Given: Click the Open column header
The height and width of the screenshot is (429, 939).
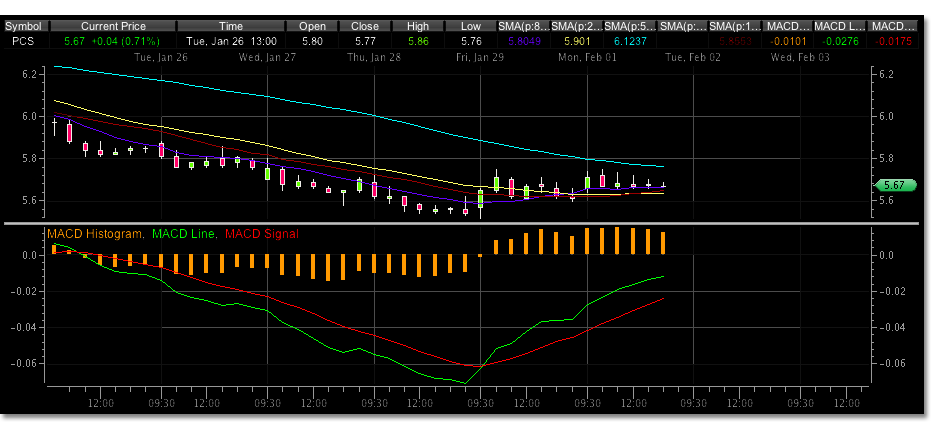Looking at the screenshot, I should pyautogui.click(x=312, y=24).
